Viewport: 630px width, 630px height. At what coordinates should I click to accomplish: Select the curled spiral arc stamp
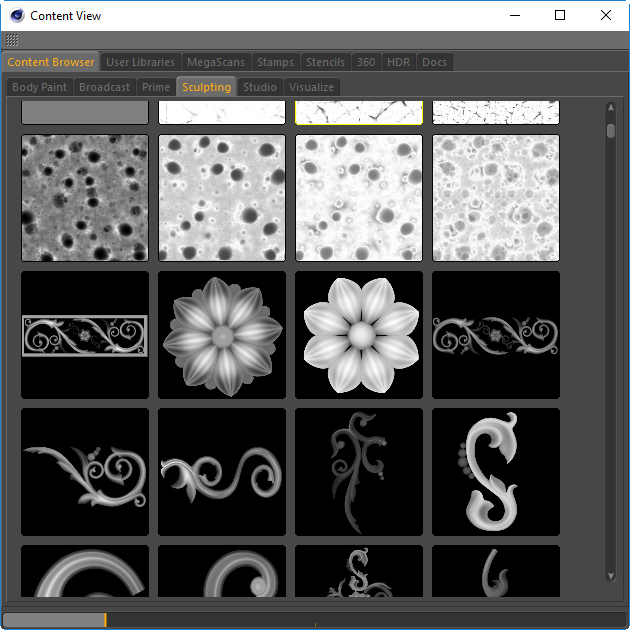[x=222, y=571]
